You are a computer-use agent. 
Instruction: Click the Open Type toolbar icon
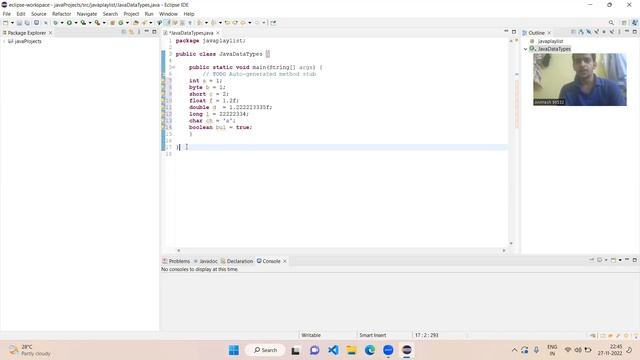point(136,23)
